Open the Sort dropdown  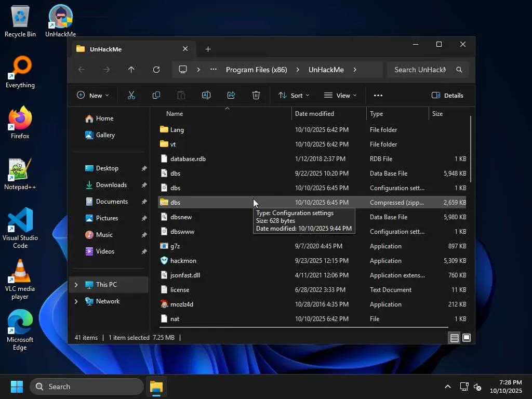[294, 96]
